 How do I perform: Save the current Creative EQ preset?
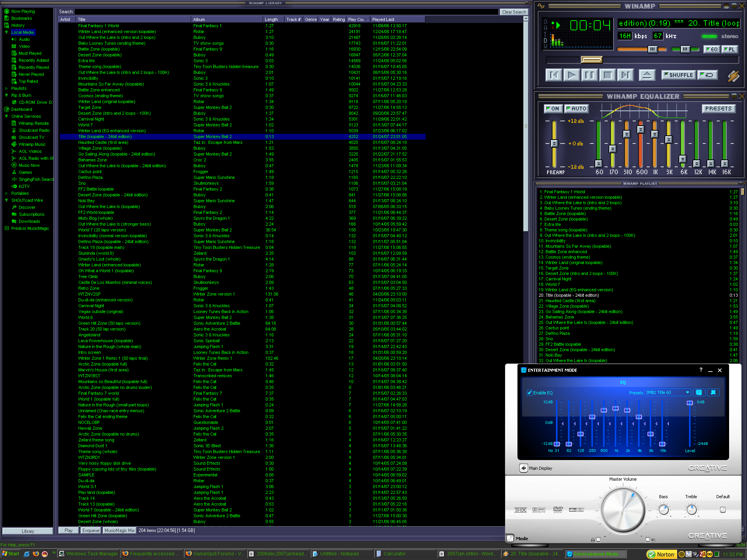point(699,392)
